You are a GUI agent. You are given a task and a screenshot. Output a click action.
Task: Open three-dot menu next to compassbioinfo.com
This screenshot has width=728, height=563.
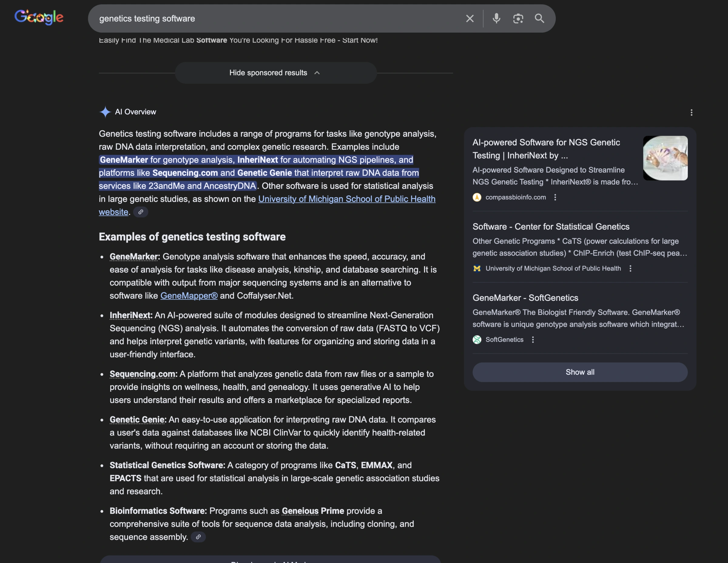pos(555,197)
